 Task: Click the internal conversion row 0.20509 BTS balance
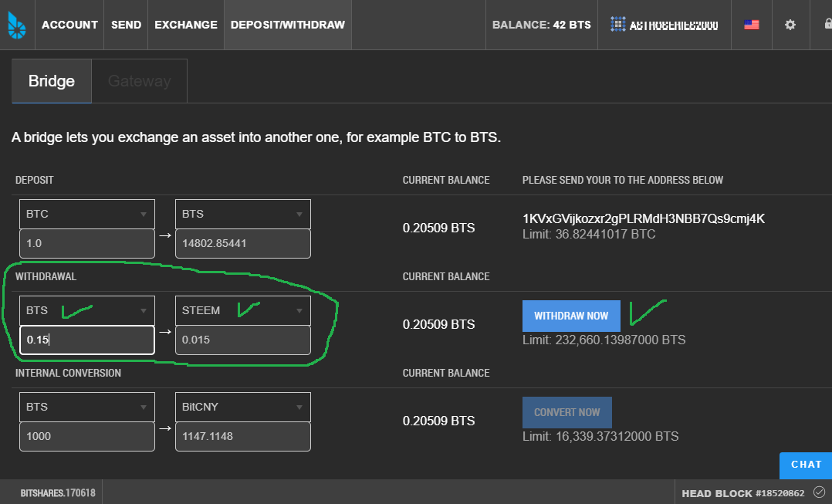[438, 421]
